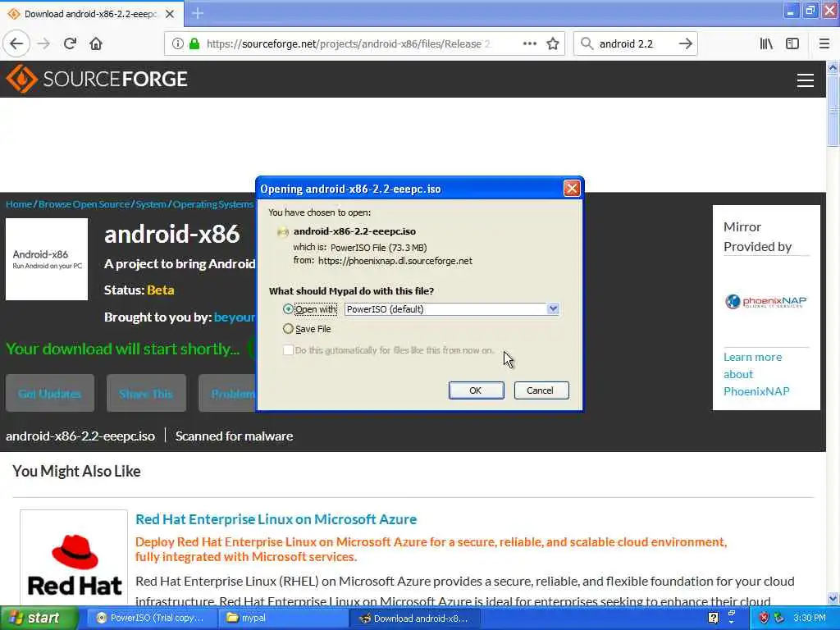Submit search with the arrow button
Screen dimensions: 840x630
(685, 43)
